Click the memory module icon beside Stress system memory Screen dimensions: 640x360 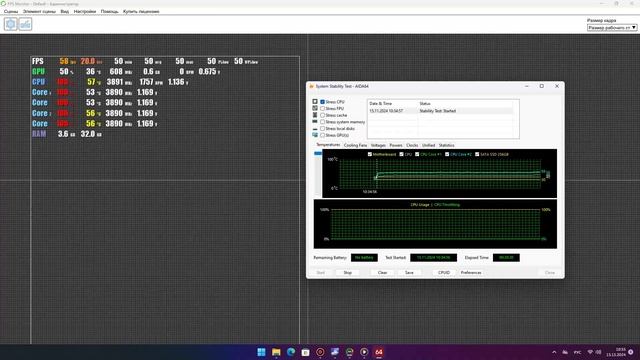point(315,122)
